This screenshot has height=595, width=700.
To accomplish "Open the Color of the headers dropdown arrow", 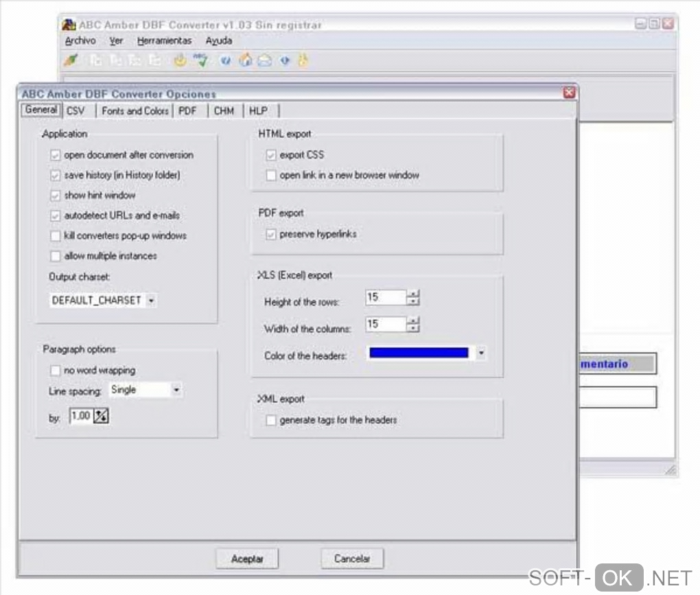I will [481, 353].
